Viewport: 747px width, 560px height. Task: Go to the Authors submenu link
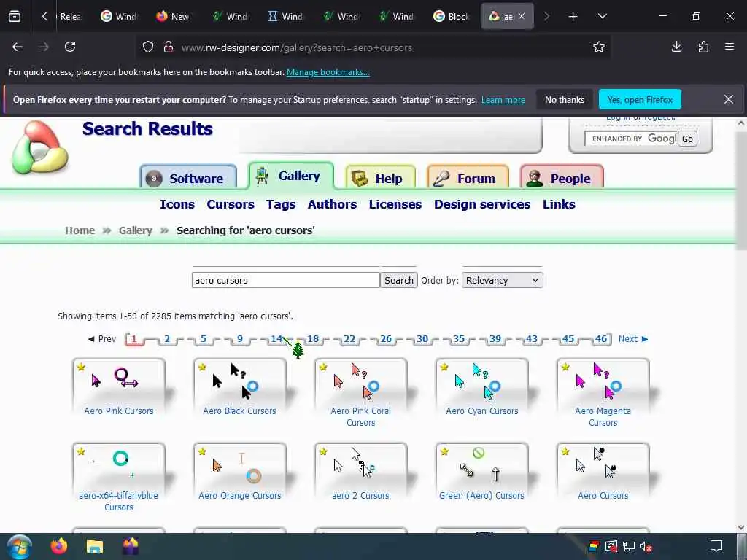332,204
